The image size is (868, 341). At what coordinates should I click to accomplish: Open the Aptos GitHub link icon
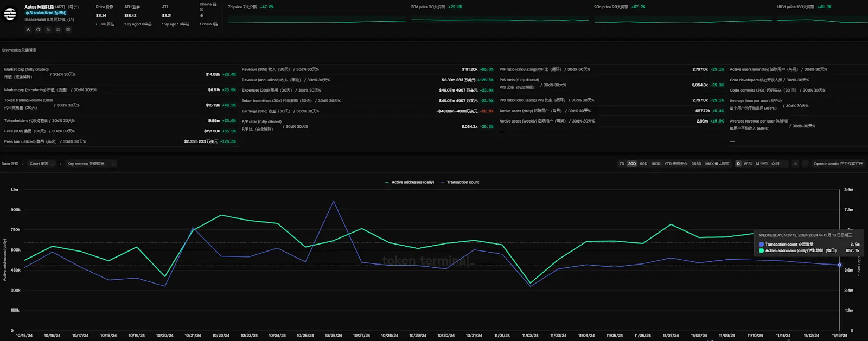(39, 30)
